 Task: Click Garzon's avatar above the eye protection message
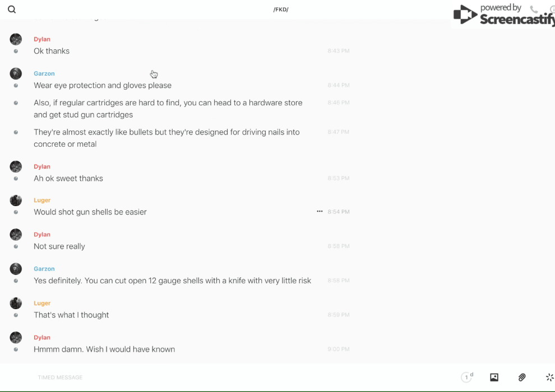click(x=16, y=73)
